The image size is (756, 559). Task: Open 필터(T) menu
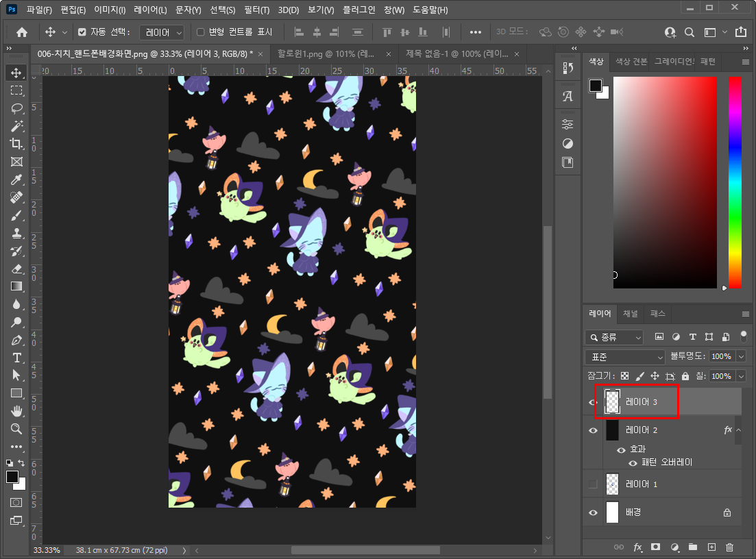(256, 10)
